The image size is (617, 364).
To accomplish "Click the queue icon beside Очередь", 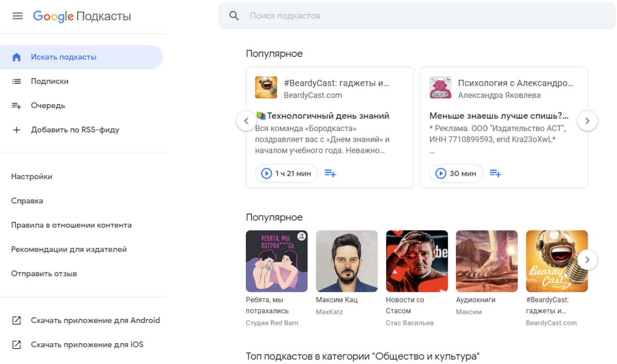I will pyautogui.click(x=16, y=106).
